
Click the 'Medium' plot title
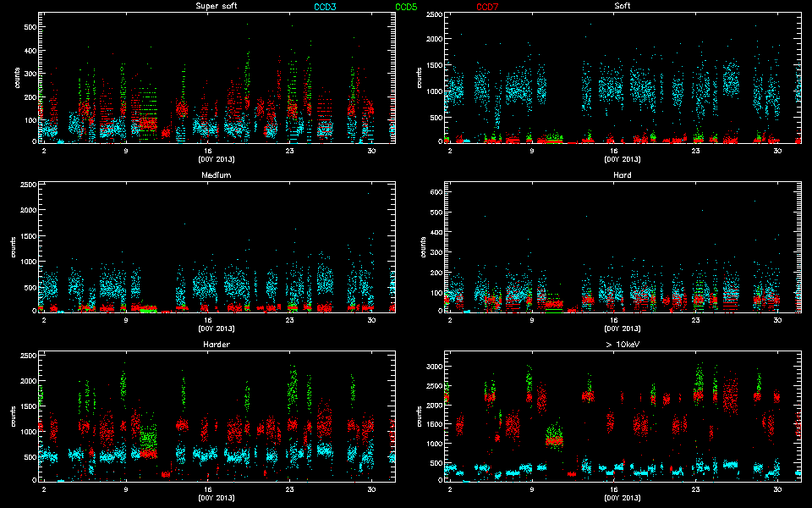216,176
